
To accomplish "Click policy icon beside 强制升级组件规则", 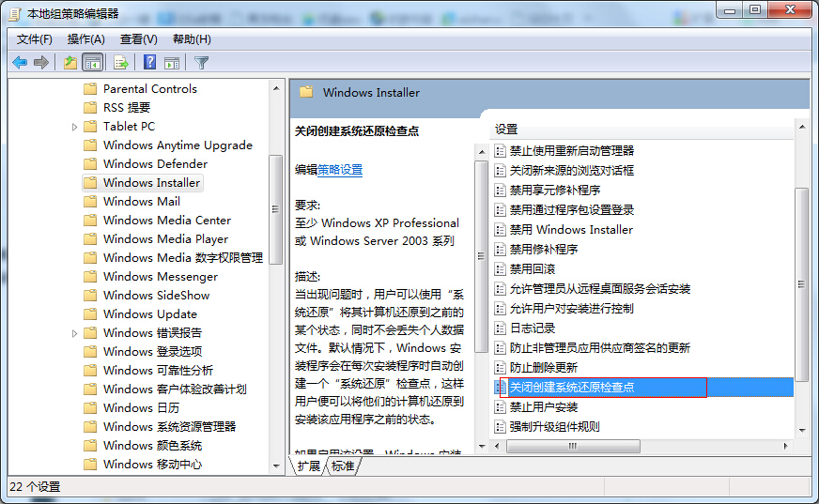I will point(500,427).
